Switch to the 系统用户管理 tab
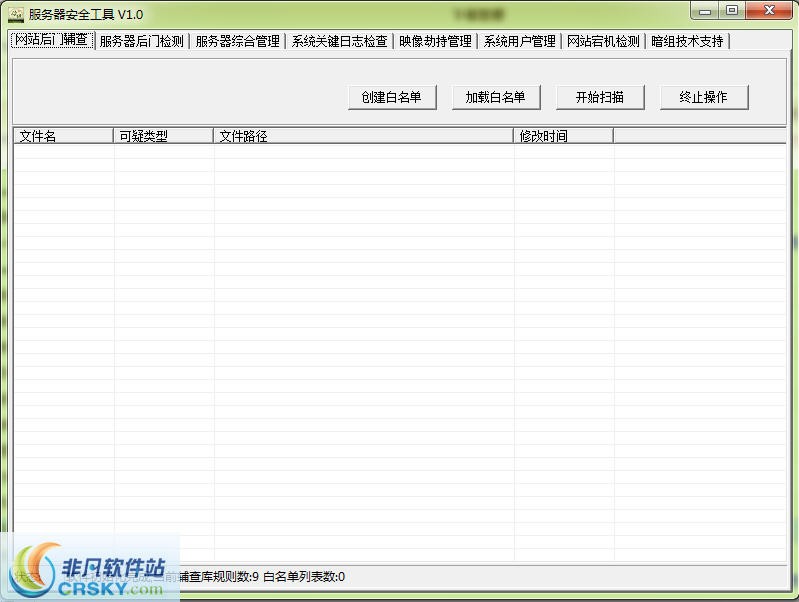The height and width of the screenshot is (602, 799). pyautogui.click(x=519, y=41)
